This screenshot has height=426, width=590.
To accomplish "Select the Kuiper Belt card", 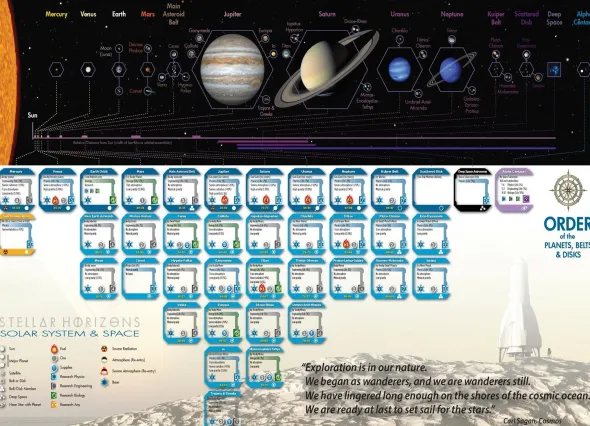I will [390, 190].
